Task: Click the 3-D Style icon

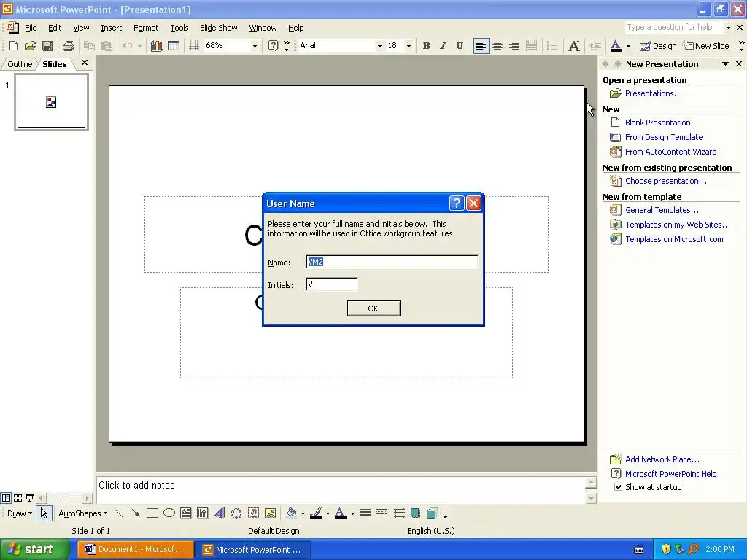Action: coord(432,513)
